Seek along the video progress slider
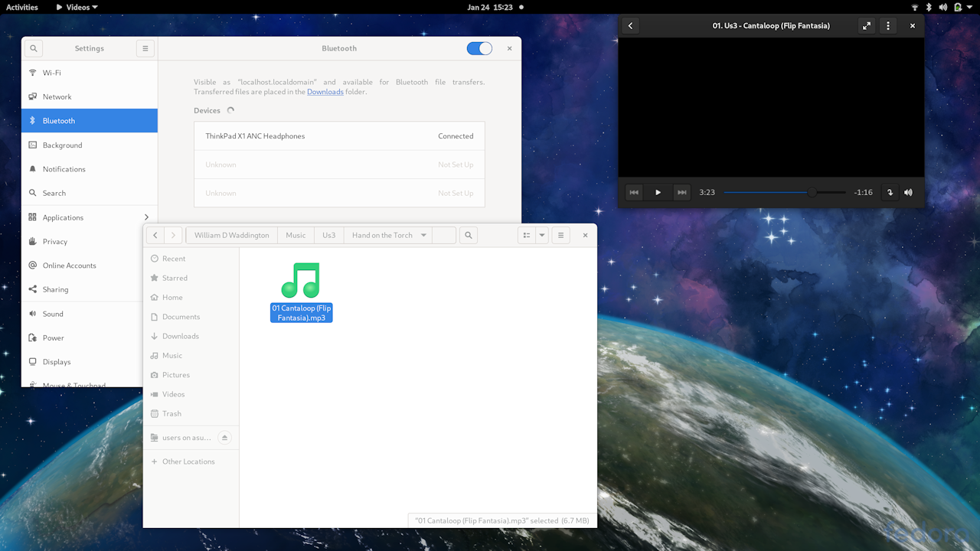This screenshot has height=551, width=980. [x=785, y=193]
